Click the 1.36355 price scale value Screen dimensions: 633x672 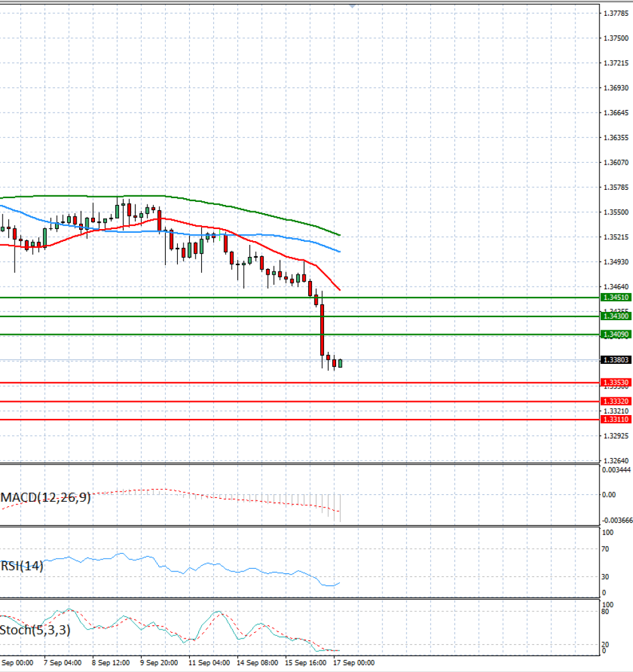(x=616, y=137)
